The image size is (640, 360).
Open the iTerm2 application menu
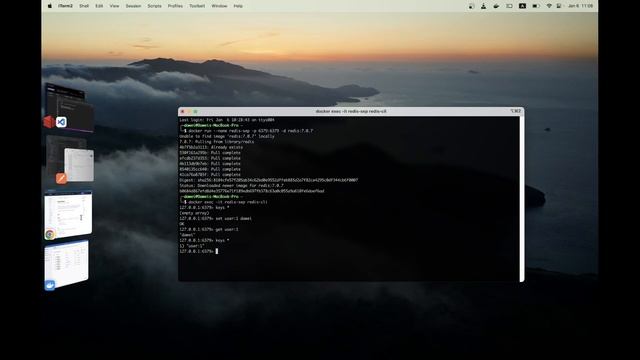pos(65,6)
